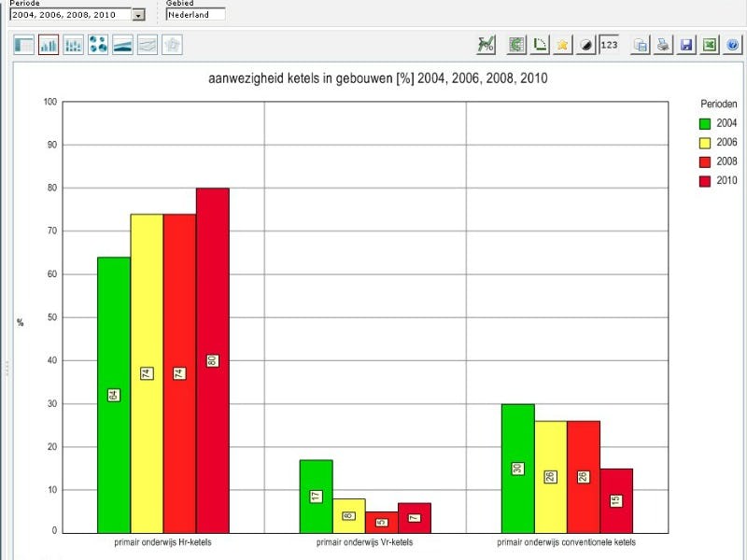Click the copy chart icon
Viewport: 747px width, 560px height.
[640, 45]
